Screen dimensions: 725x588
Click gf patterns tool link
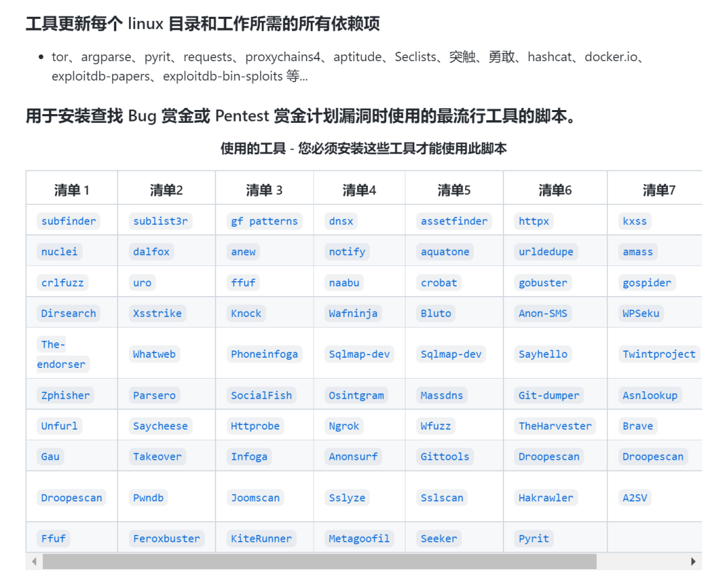coord(264,221)
